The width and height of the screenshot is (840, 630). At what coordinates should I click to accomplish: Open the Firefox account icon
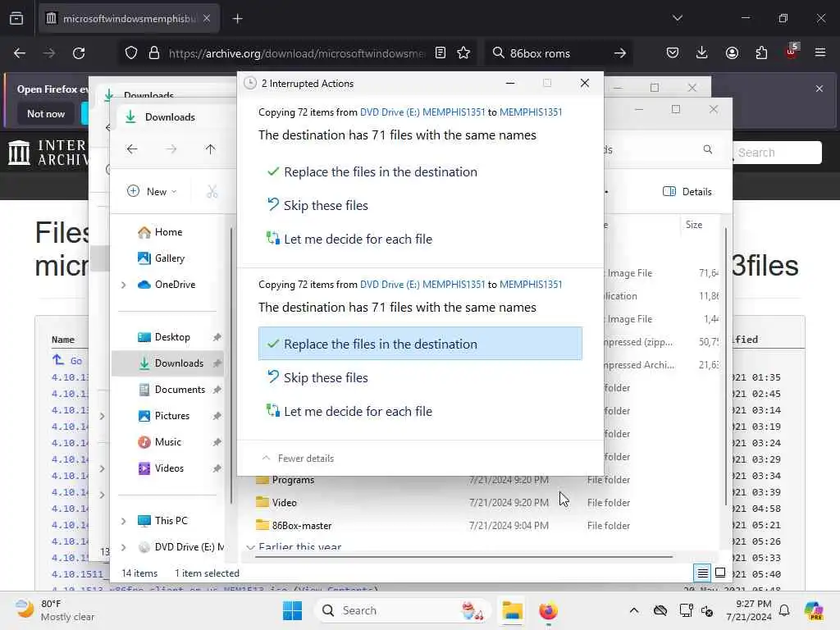pyautogui.click(x=732, y=53)
